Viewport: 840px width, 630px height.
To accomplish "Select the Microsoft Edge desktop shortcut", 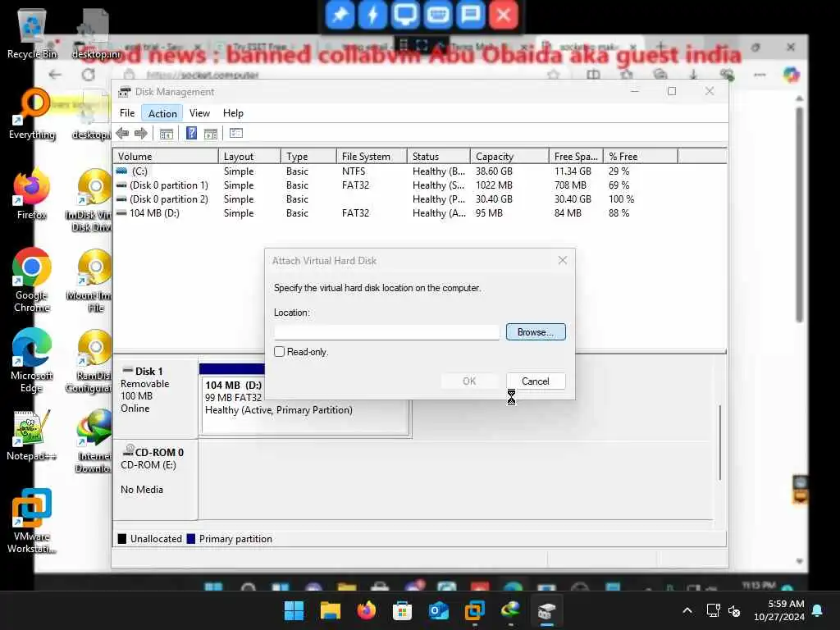I will pos(32,361).
